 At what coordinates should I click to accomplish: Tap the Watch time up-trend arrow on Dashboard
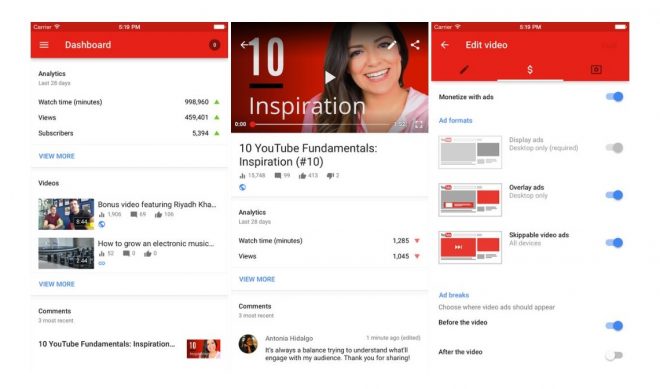pos(217,102)
